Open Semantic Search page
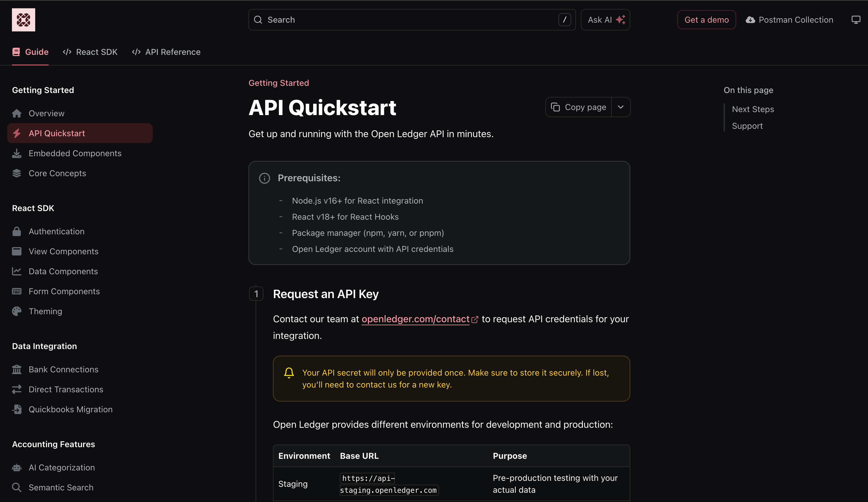 80,487
